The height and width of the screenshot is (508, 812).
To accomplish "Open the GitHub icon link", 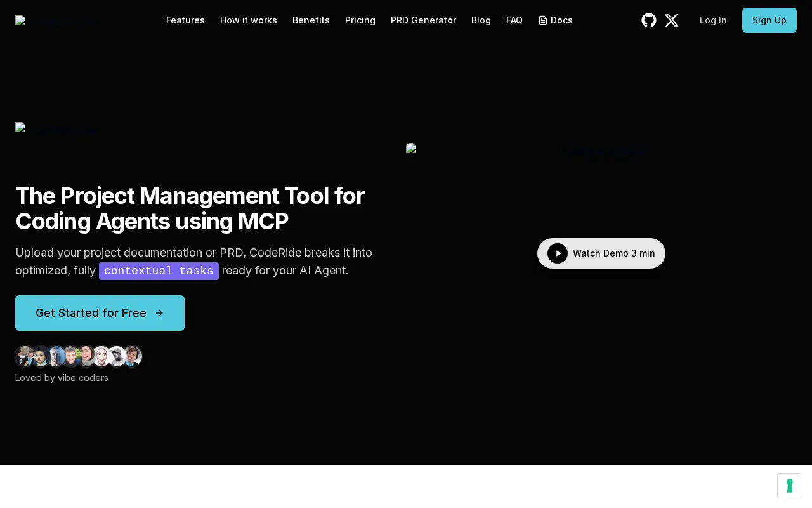I will 649,20.
